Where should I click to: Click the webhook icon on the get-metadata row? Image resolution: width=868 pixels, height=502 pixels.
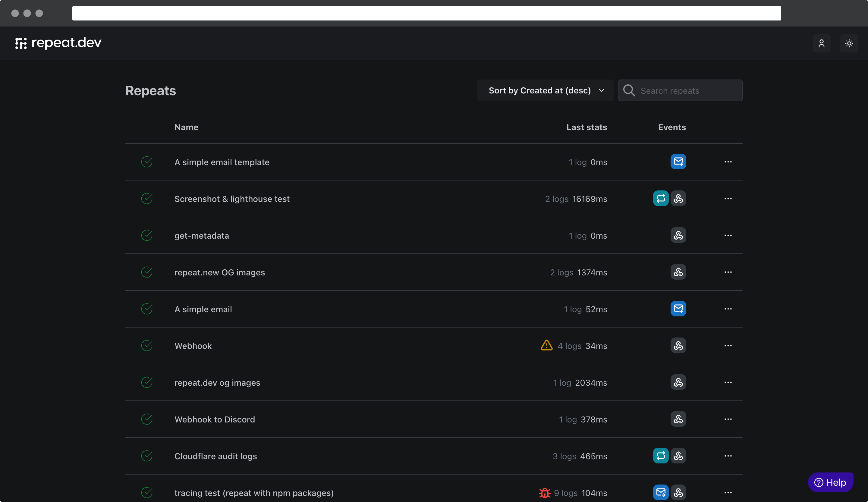tap(678, 235)
